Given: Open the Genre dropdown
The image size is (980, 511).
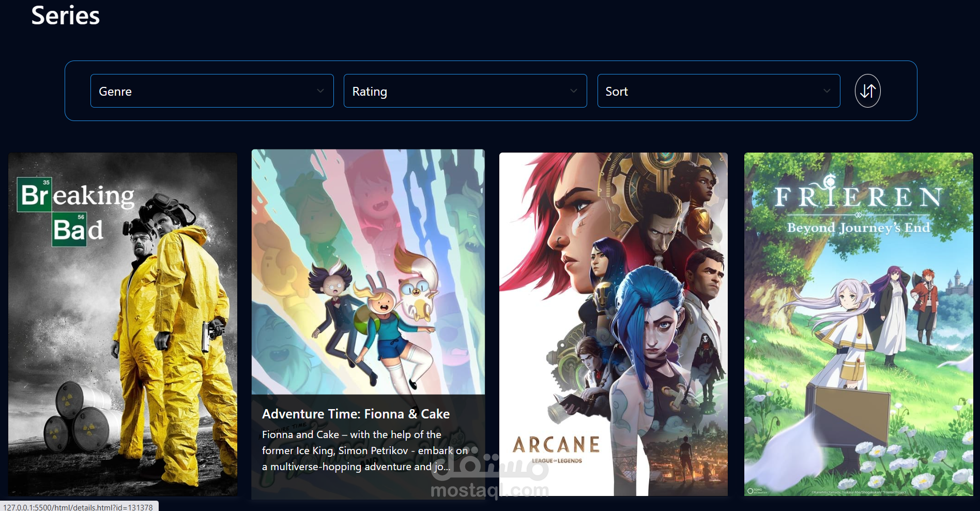Looking at the screenshot, I should point(212,91).
